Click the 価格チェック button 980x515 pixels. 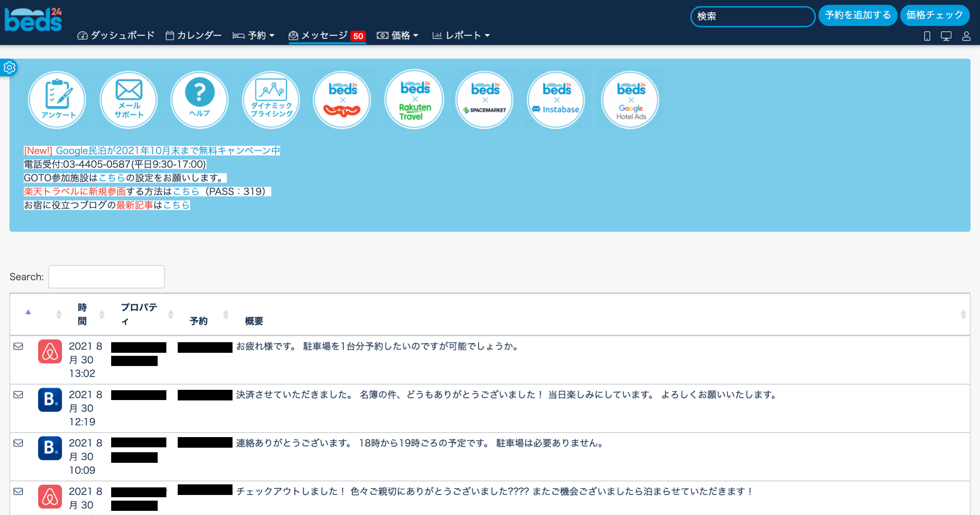pos(934,15)
